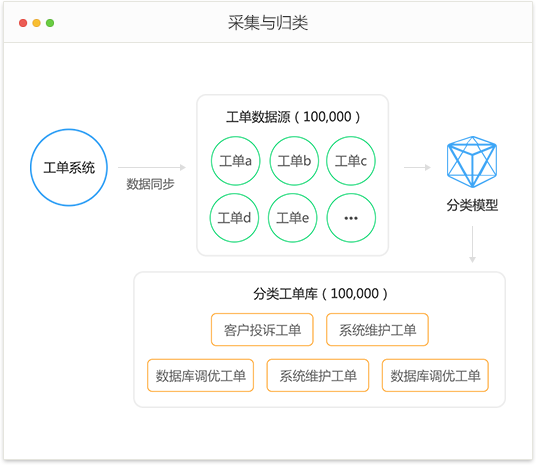Click the ellipsis circle for more tickets
536x465 pixels.
click(351, 218)
